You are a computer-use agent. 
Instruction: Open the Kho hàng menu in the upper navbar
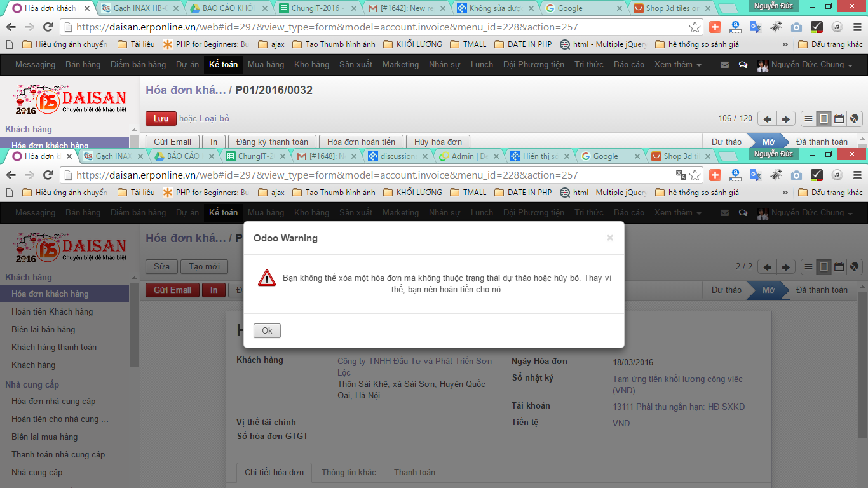coord(311,65)
